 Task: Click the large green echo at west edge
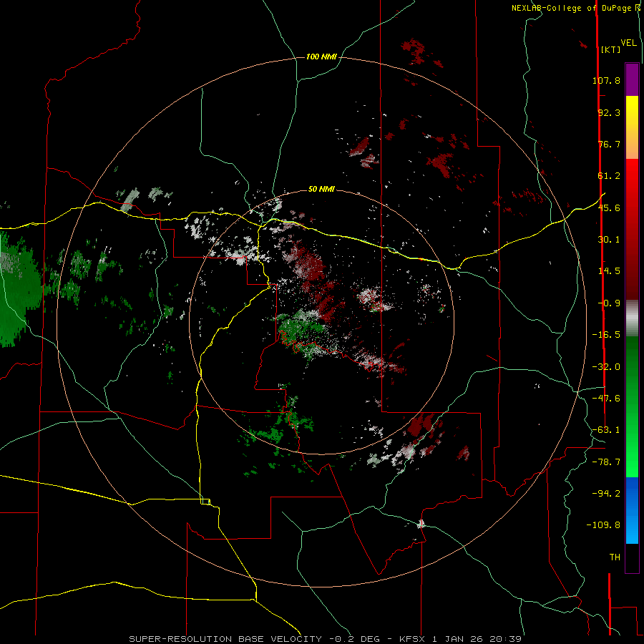pos(19,290)
